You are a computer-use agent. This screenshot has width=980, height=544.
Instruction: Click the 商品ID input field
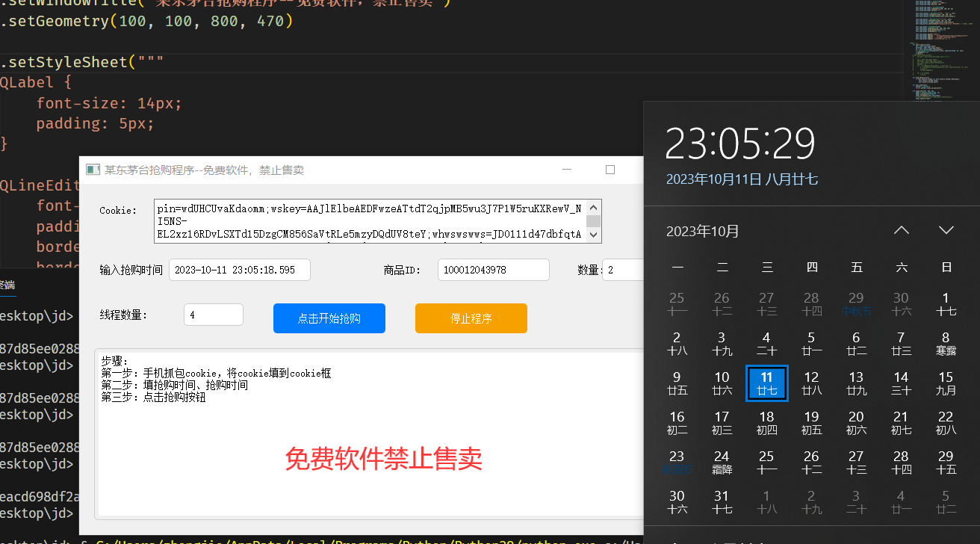point(493,270)
